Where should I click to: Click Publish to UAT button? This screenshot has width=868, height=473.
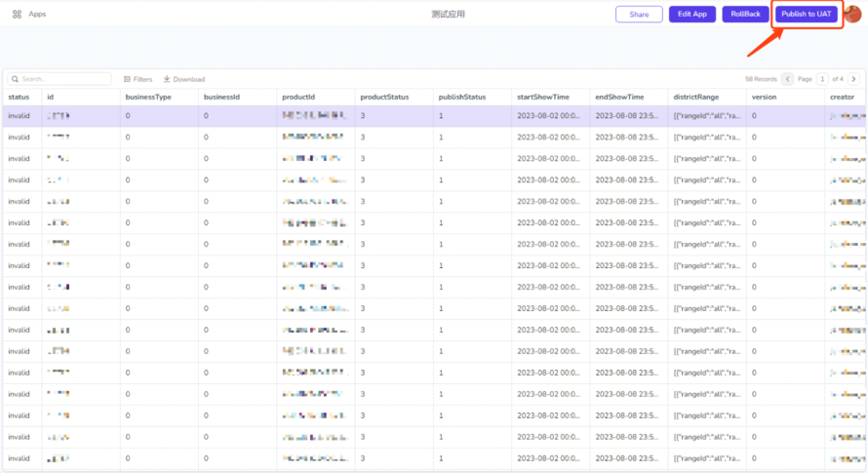coord(806,15)
